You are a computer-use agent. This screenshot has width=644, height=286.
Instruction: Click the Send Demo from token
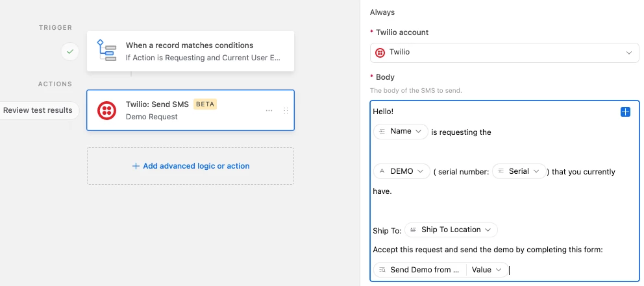(419, 270)
